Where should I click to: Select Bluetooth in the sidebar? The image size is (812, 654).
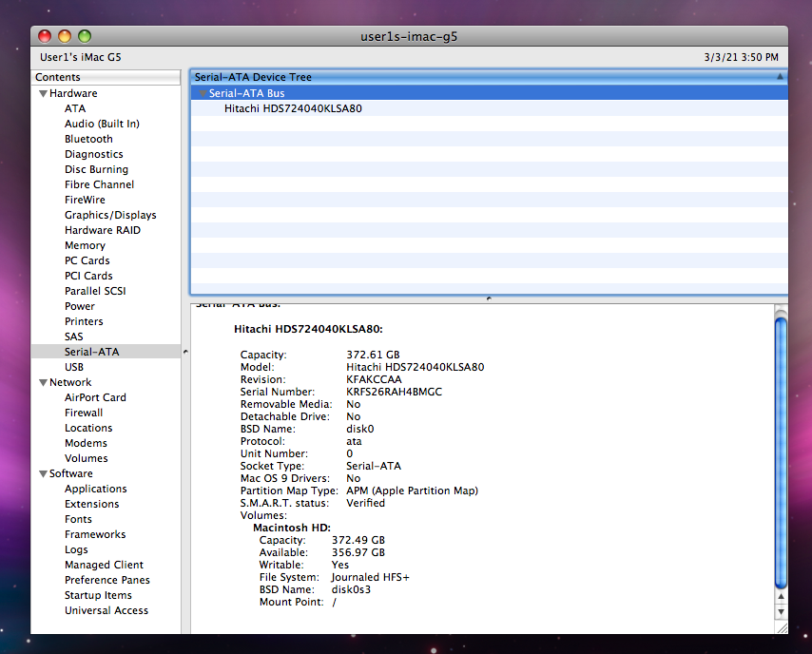[88, 139]
